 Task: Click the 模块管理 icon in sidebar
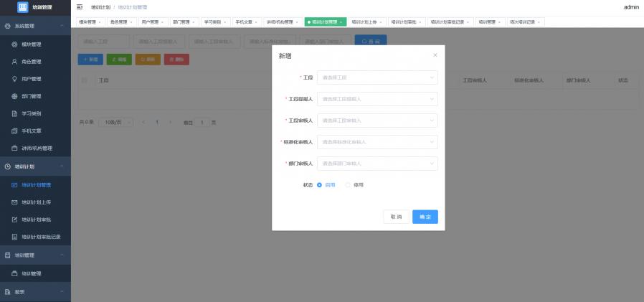coord(14,44)
